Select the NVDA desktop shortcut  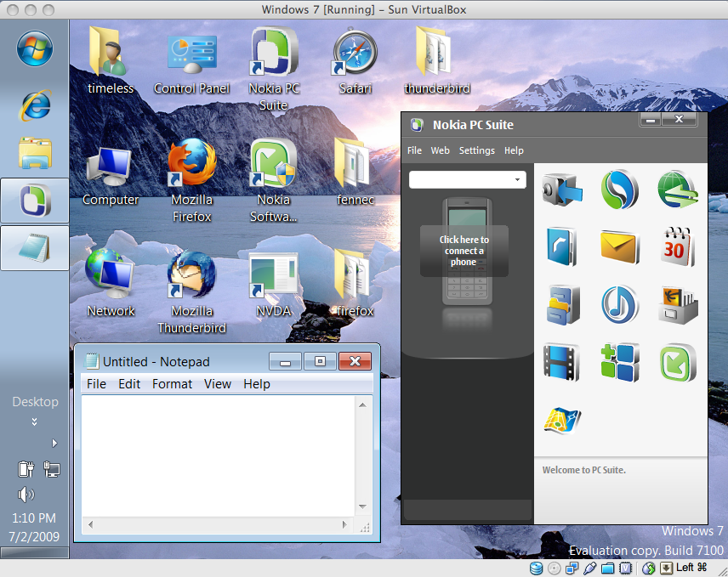[274, 285]
